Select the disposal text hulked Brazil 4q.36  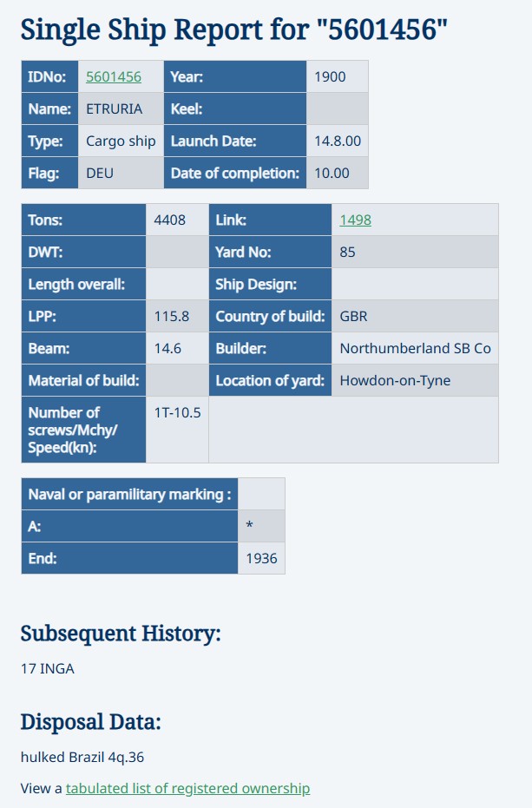tap(82, 757)
